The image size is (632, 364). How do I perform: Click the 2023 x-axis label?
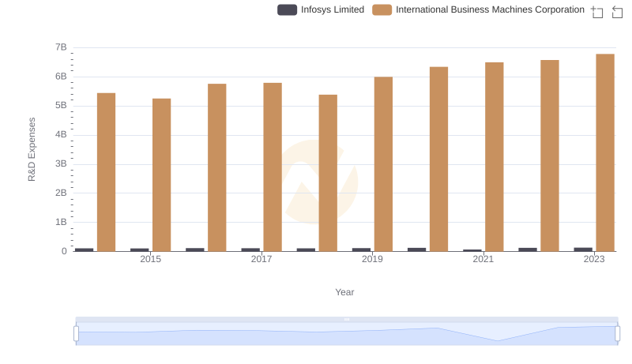[594, 259]
